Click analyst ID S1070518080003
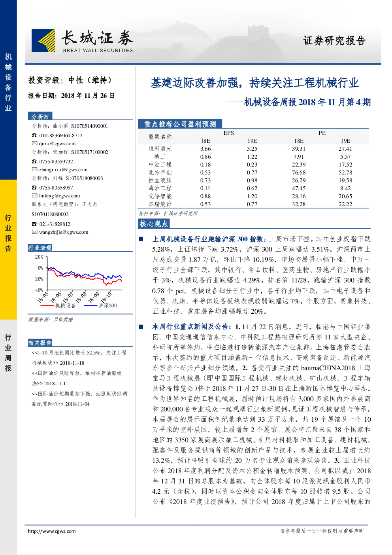 click(84, 178)
